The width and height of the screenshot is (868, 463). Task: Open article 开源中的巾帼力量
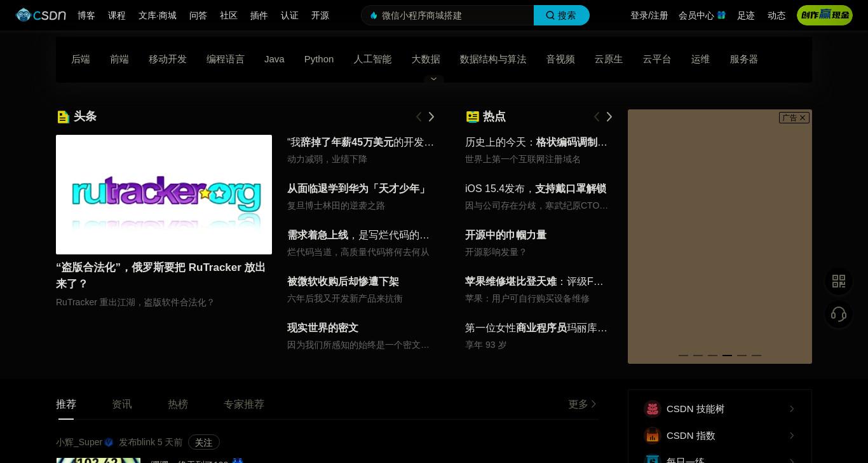tap(506, 235)
